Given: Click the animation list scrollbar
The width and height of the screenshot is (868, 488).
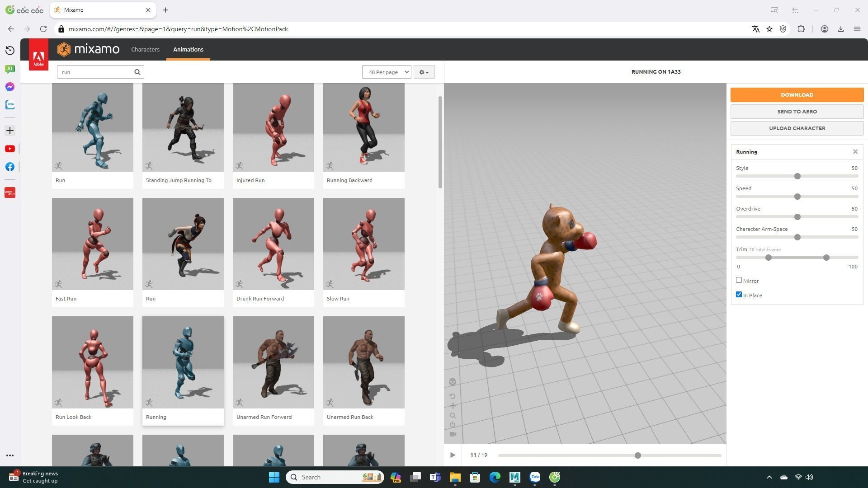Looking at the screenshot, I should [440, 142].
